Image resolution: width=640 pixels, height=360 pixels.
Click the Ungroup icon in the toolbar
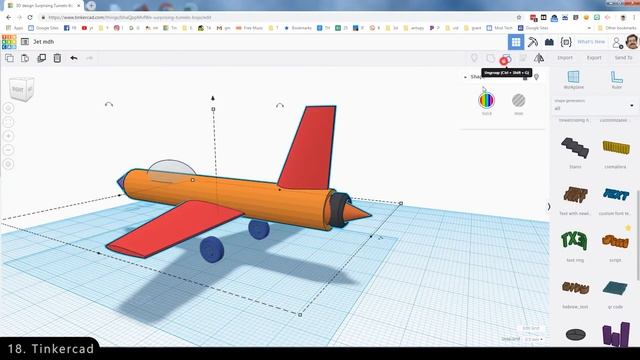click(x=506, y=59)
